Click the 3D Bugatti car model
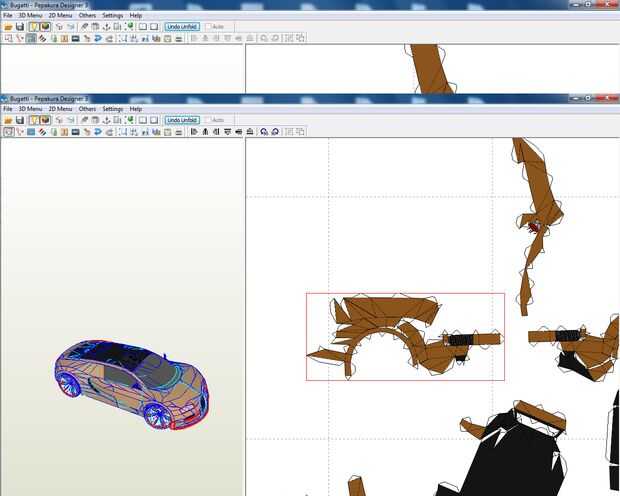Image resolution: width=620 pixels, height=496 pixels. tap(132, 384)
